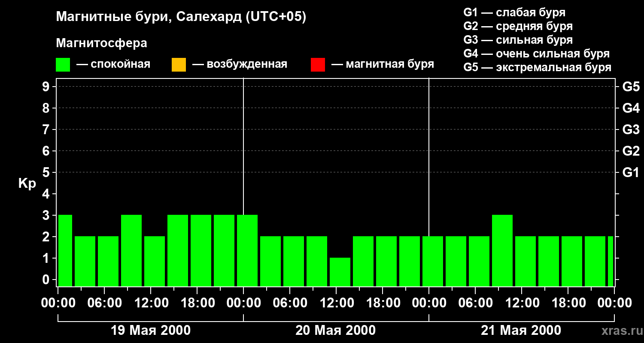The image size is (644, 343).
Task: Click the 21 Мая 2000 date label
Action: point(521,331)
